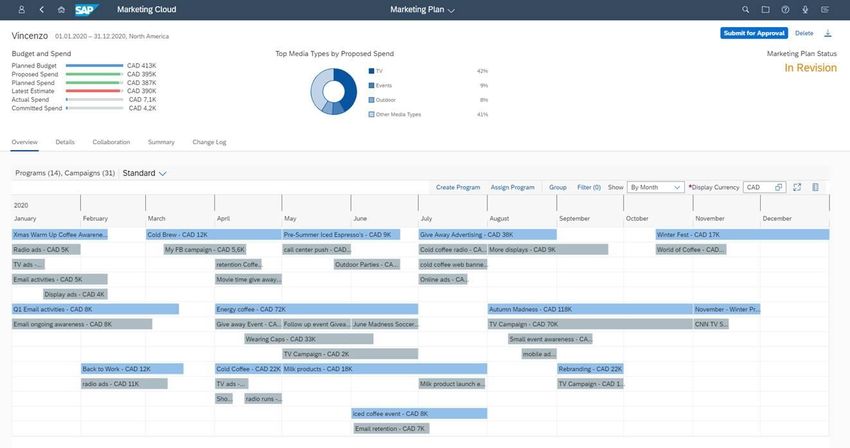Click Submit for Approval button
Image resolution: width=850 pixels, height=448 pixels.
coord(754,33)
